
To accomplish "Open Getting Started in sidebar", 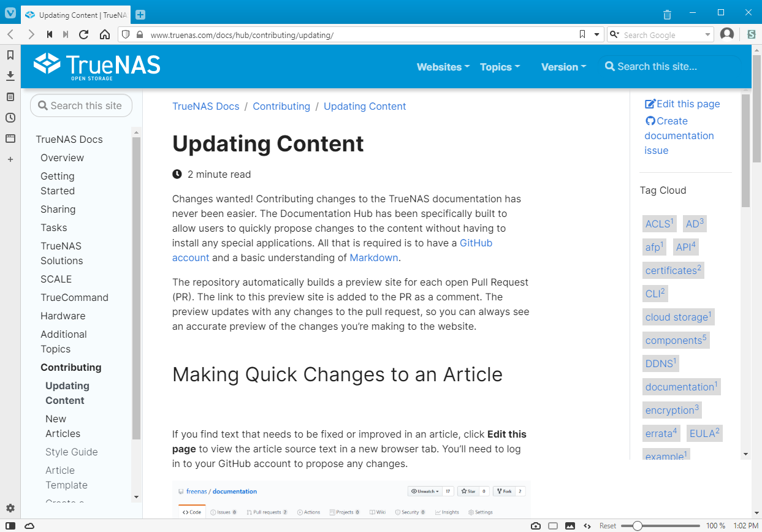I will pyautogui.click(x=58, y=183).
